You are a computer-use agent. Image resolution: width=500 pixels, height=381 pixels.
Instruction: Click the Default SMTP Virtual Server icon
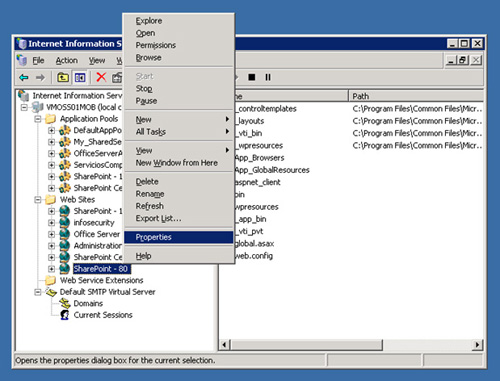click(x=51, y=292)
